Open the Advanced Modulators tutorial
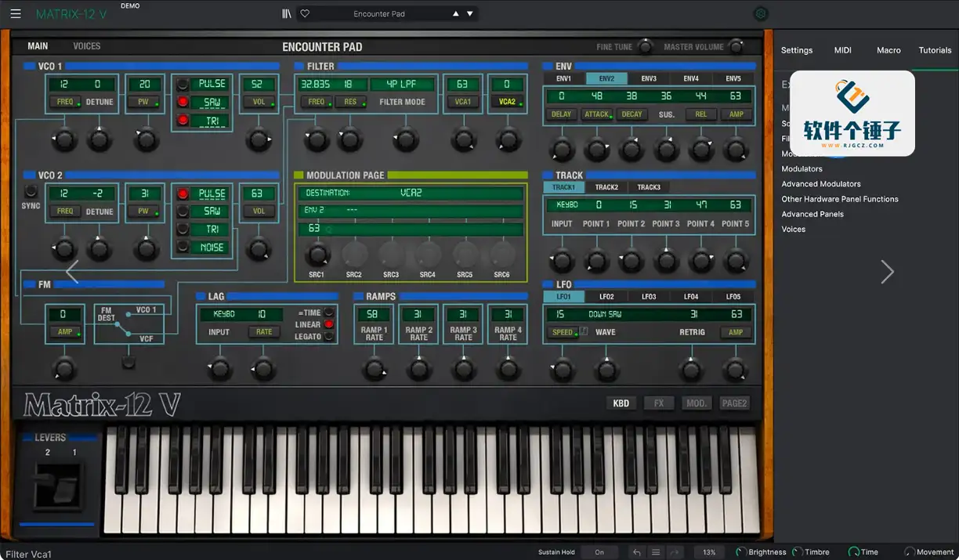This screenshot has width=959, height=560. (x=820, y=184)
